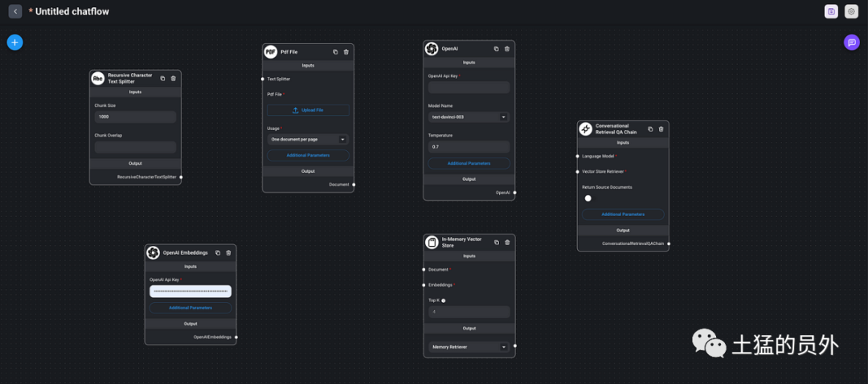Open chatflow settings gear icon

tap(851, 11)
